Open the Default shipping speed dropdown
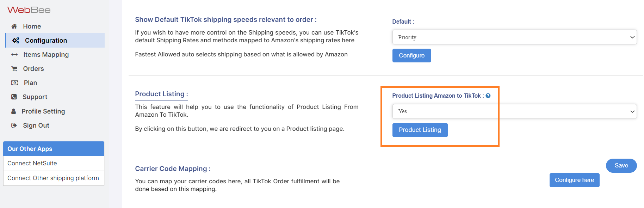Screen dimensions: 644x208 click(x=514, y=37)
